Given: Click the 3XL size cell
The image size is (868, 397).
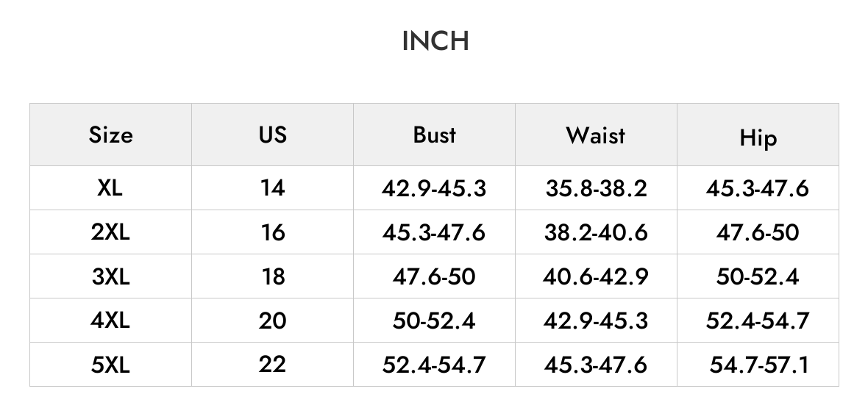Looking at the screenshot, I should (x=111, y=276).
